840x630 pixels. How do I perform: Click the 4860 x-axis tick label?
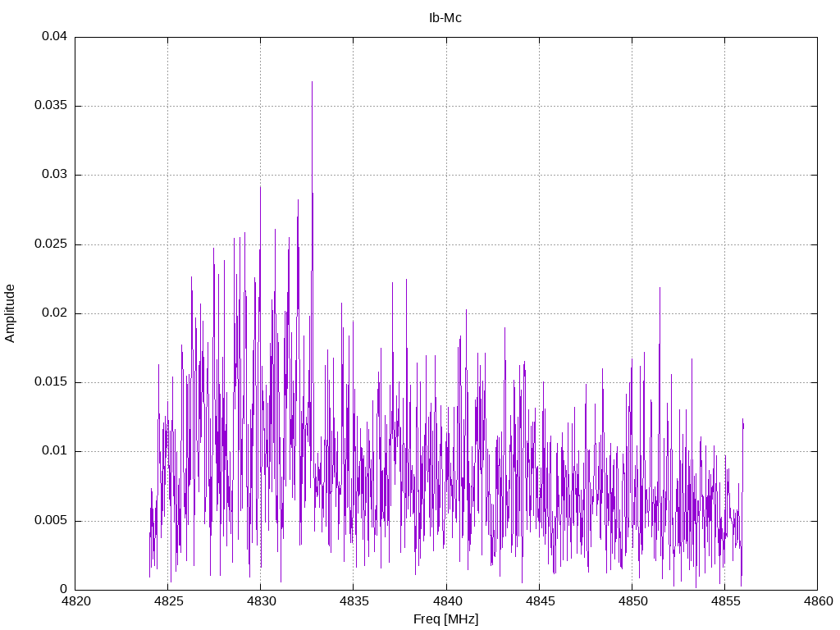click(x=818, y=601)
